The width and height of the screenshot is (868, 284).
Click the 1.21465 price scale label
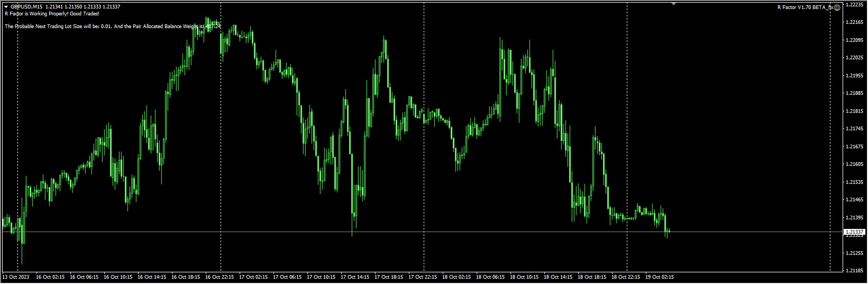855,200
